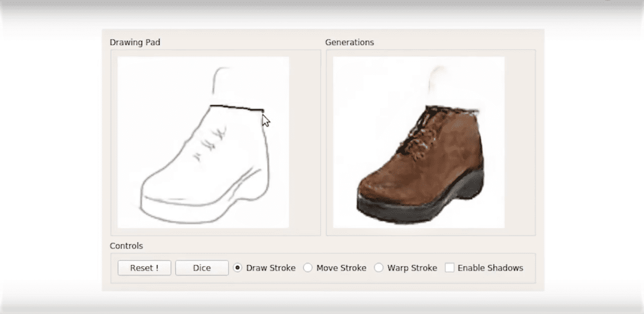Tick the Enable Shadows checkbox
The width and height of the screenshot is (644, 314).
point(449,268)
